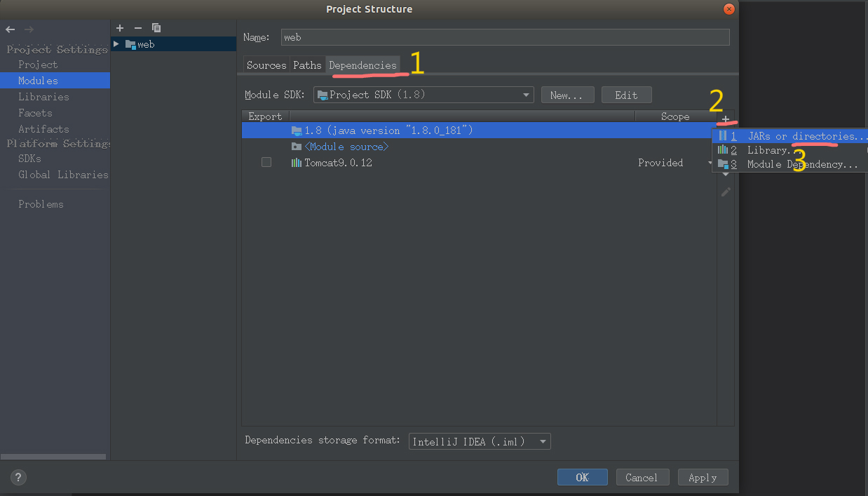Click the copy module icon

[156, 28]
